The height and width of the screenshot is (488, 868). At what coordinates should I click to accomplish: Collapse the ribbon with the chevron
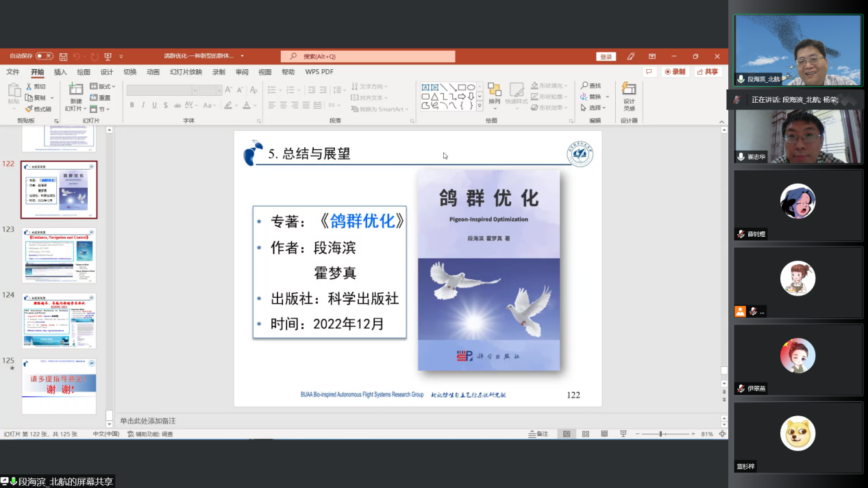(721, 122)
